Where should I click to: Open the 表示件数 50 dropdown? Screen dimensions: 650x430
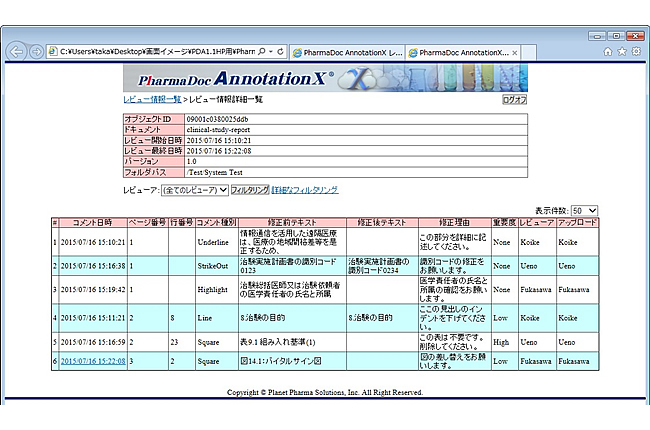pos(584,211)
